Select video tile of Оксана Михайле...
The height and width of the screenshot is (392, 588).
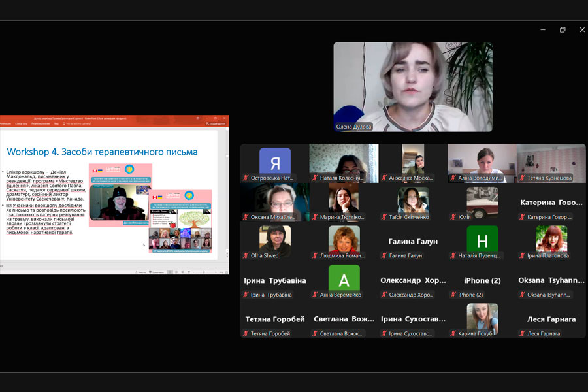point(275,202)
